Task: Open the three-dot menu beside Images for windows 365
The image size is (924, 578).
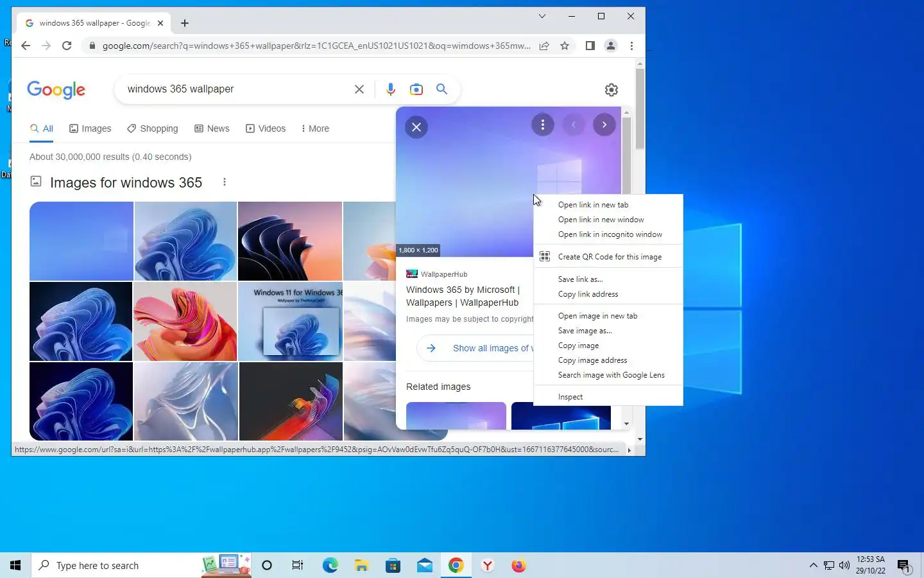Action: click(x=225, y=182)
